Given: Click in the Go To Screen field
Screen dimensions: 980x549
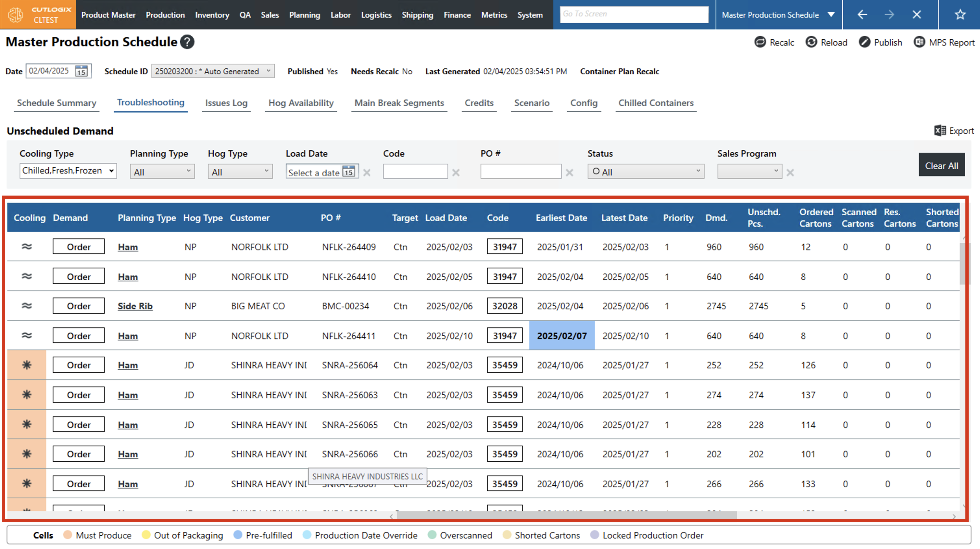Looking at the screenshot, I should [x=634, y=15].
